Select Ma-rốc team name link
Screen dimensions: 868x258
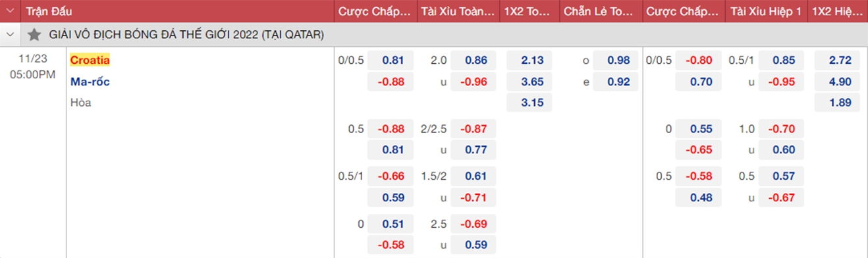(90, 82)
